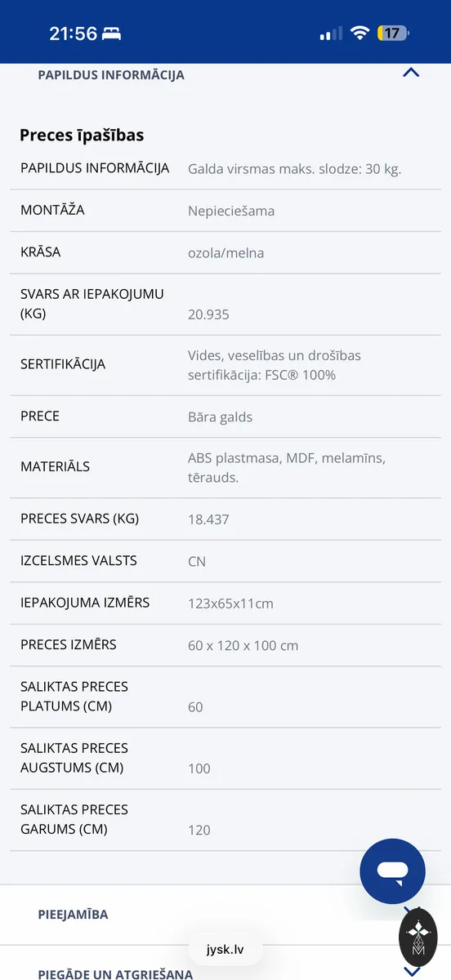This screenshot has width=451, height=980.
Task: Tap the Izcelsmes valsts CN row
Action: pyautogui.click(x=225, y=561)
